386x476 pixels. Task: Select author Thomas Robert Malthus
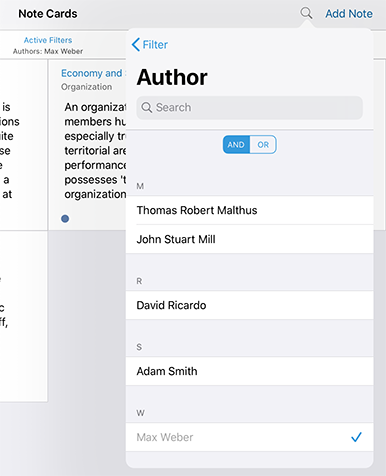pos(249,210)
